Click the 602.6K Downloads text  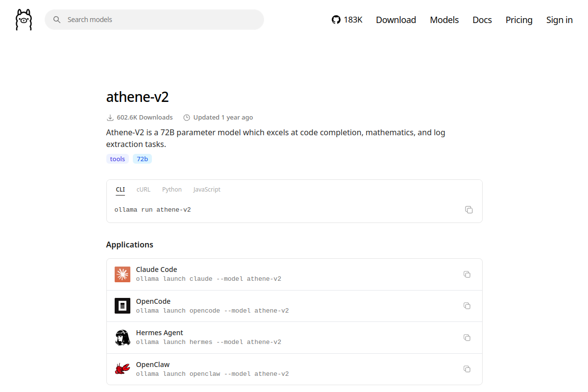click(x=145, y=118)
